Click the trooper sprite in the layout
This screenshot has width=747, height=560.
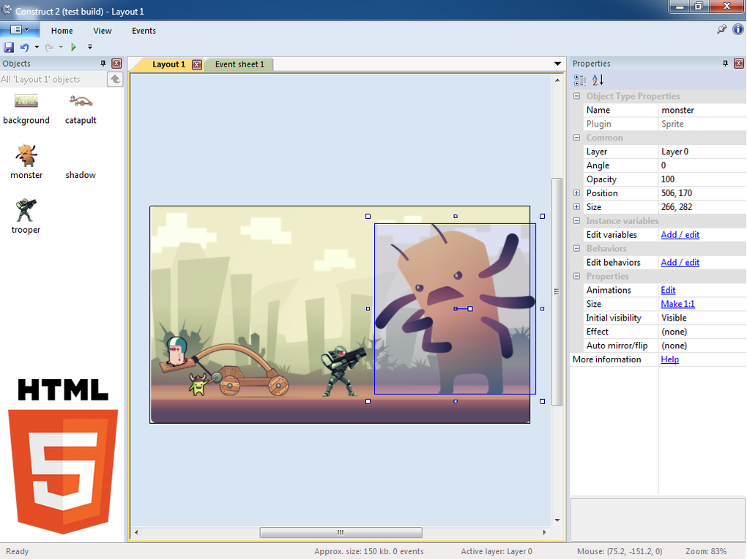pyautogui.click(x=342, y=371)
